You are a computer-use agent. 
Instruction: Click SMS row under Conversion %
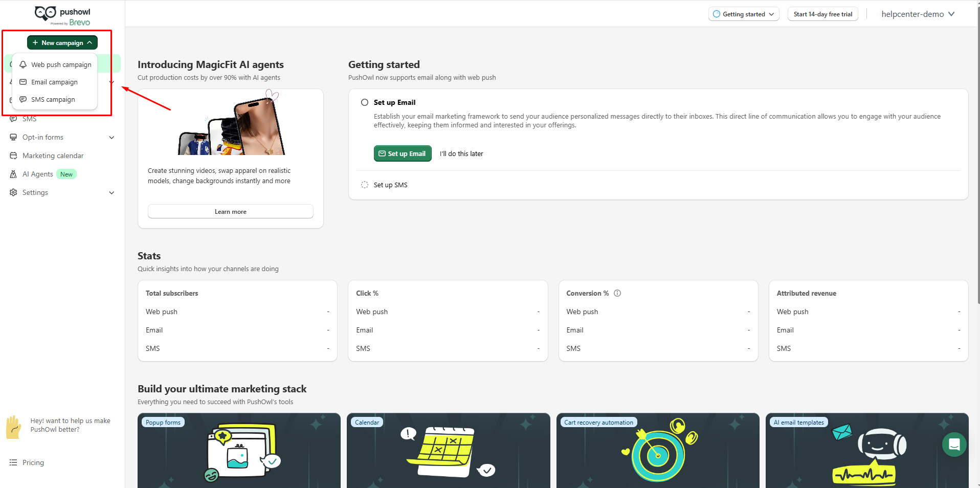[x=658, y=348]
